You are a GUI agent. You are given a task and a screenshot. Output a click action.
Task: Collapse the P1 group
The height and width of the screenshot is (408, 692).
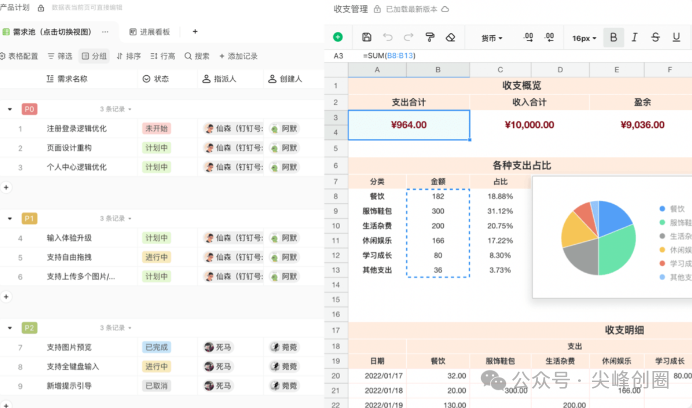[x=10, y=219]
